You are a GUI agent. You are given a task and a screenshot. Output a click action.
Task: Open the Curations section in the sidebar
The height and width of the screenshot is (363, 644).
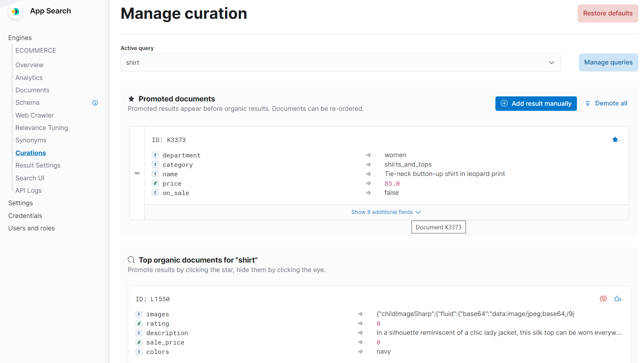click(31, 153)
